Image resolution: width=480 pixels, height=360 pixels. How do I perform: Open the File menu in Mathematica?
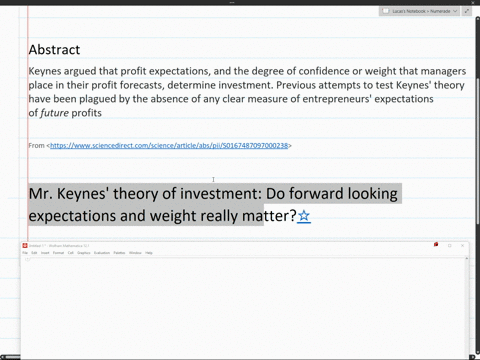coord(25,253)
